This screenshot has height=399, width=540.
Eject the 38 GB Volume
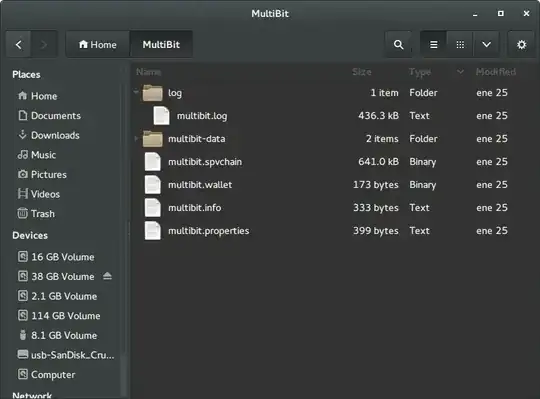tap(107, 276)
